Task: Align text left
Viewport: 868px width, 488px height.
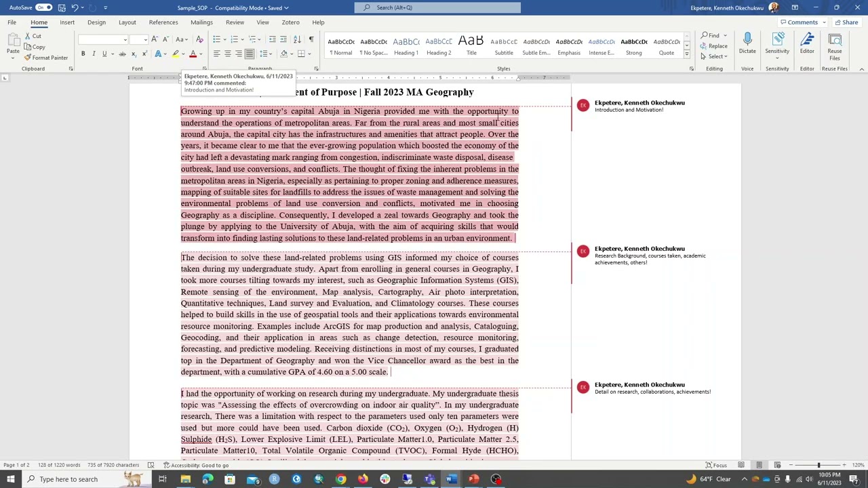Action: click(x=217, y=54)
